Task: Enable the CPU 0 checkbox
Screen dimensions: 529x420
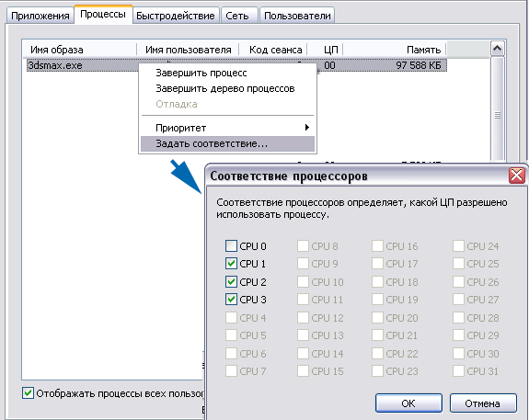Action: [x=231, y=246]
